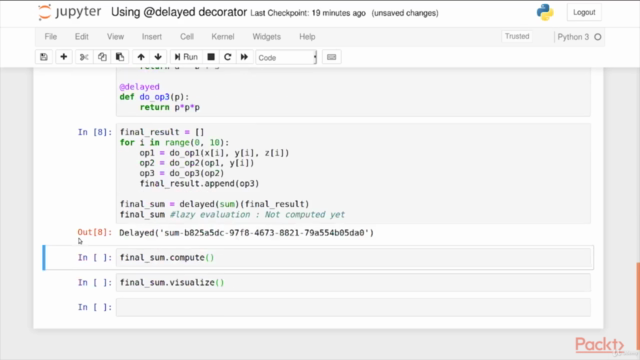
Task: Click the def do_op3(p) line
Action: pos(154,97)
